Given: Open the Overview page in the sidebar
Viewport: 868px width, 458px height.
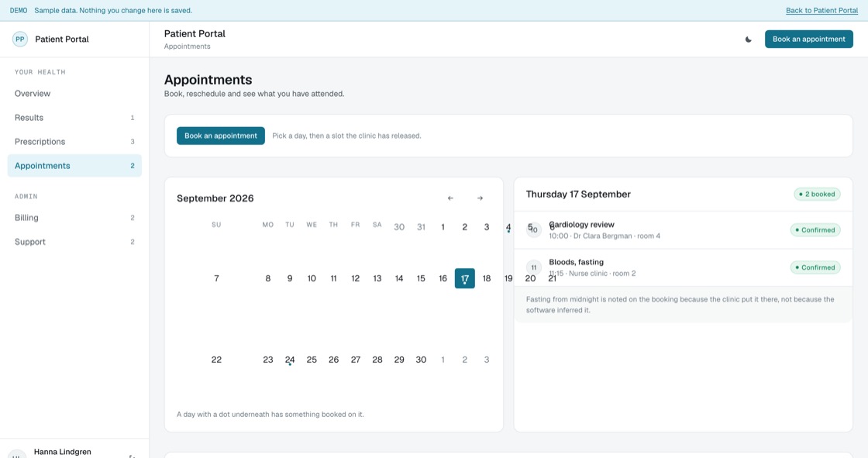Looking at the screenshot, I should click(74, 94).
